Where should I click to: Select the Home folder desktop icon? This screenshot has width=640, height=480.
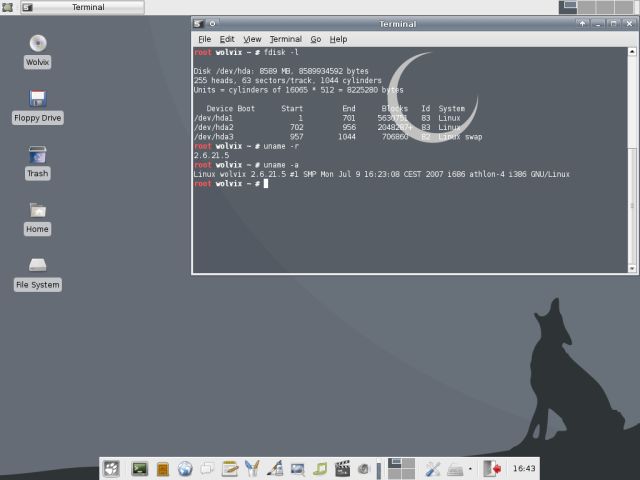[x=38, y=218]
